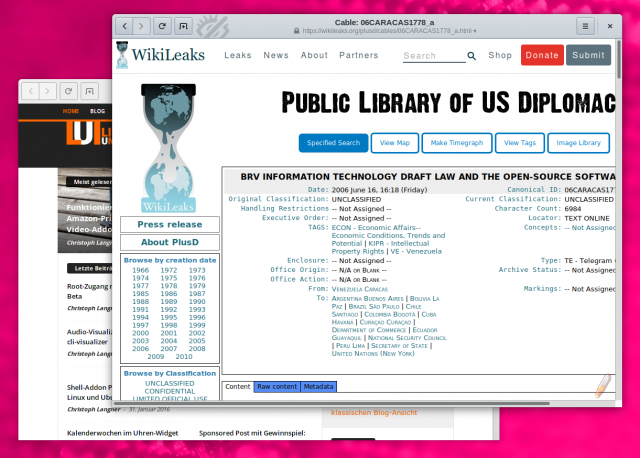Click the Shop link in header
The width and height of the screenshot is (640, 458).
tap(500, 55)
